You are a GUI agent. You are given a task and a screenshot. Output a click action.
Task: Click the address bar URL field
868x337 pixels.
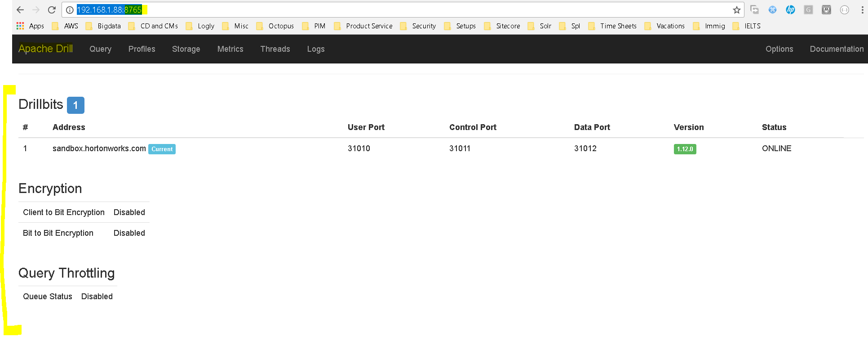click(402, 10)
